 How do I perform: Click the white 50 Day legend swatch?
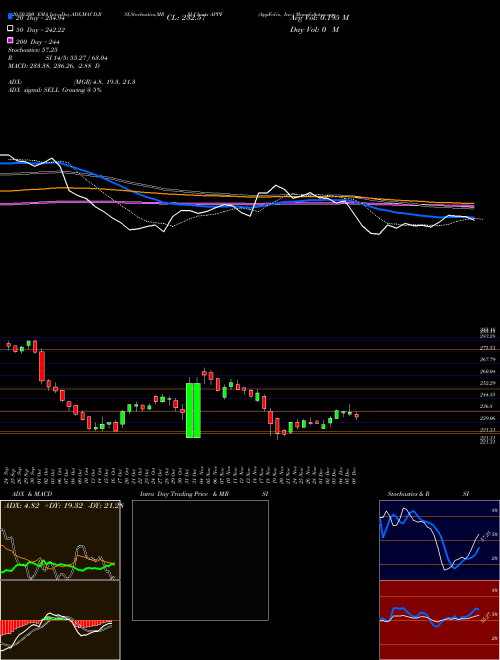(x=10, y=29)
